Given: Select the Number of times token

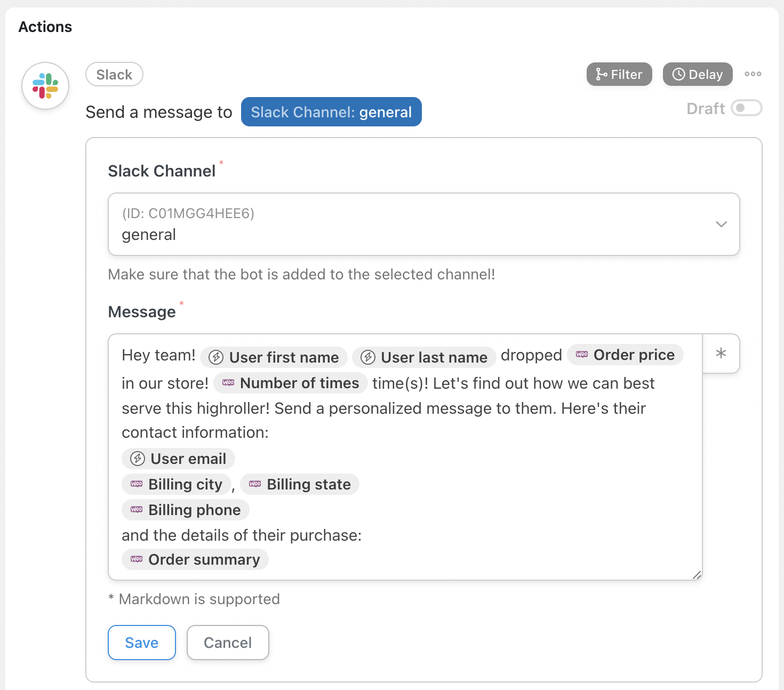Looking at the screenshot, I should tap(291, 383).
